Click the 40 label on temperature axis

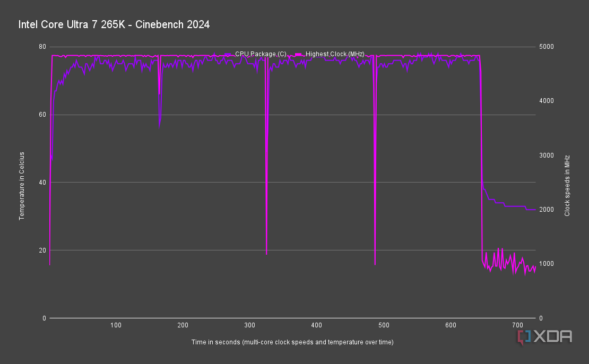pyautogui.click(x=42, y=183)
